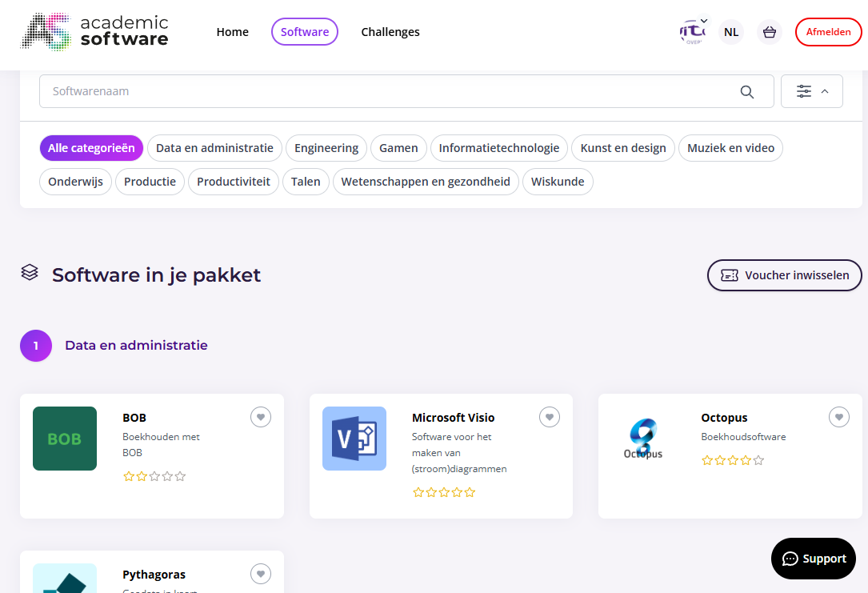Favorite Microsoft Visio with heart icon
Viewport: 868px width, 593px height.
(x=550, y=417)
